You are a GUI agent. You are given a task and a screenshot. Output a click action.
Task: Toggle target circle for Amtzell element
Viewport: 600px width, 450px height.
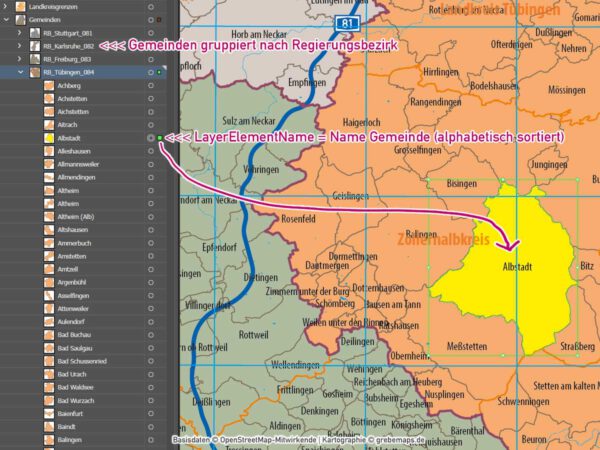pyautogui.click(x=151, y=269)
